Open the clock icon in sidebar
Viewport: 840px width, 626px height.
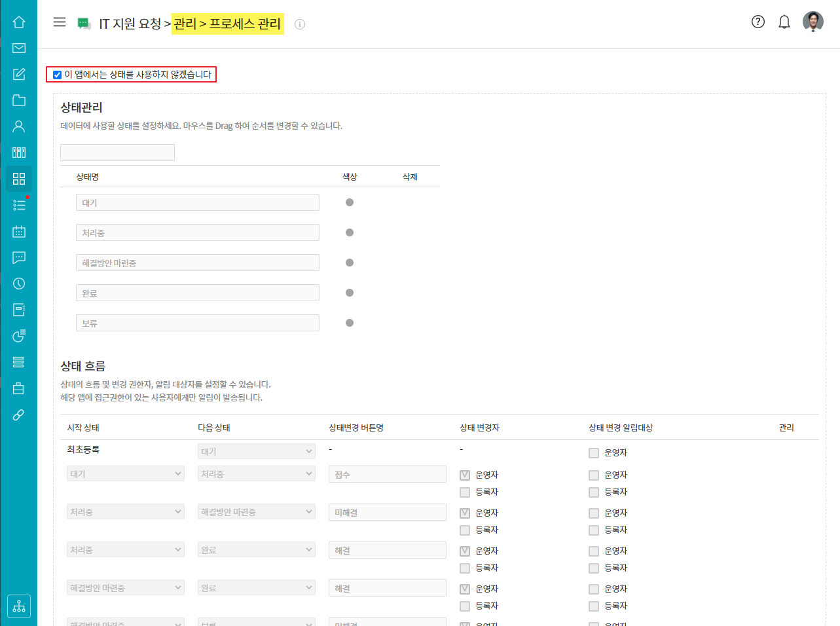click(19, 284)
